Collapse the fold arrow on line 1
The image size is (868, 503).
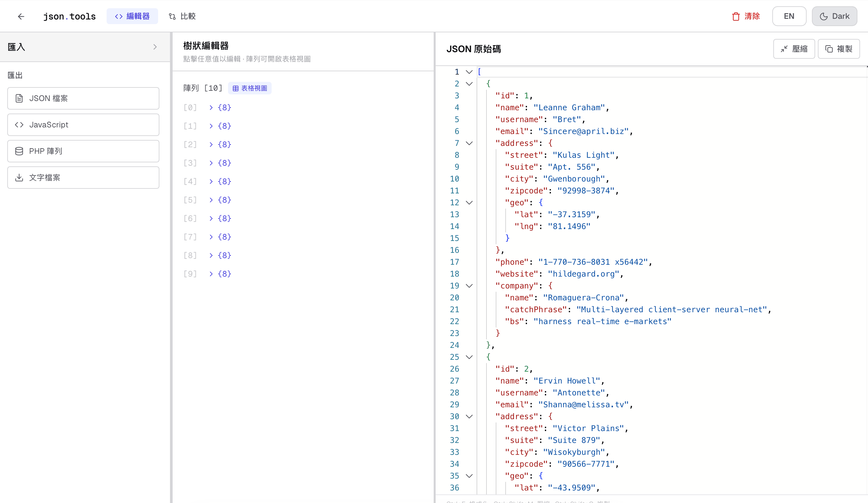point(469,72)
